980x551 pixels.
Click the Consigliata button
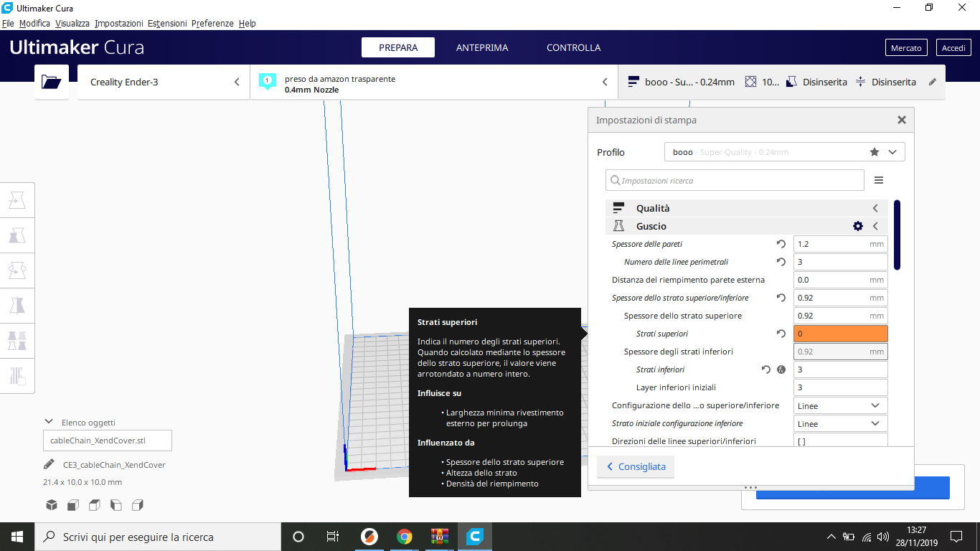click(636, 466)
